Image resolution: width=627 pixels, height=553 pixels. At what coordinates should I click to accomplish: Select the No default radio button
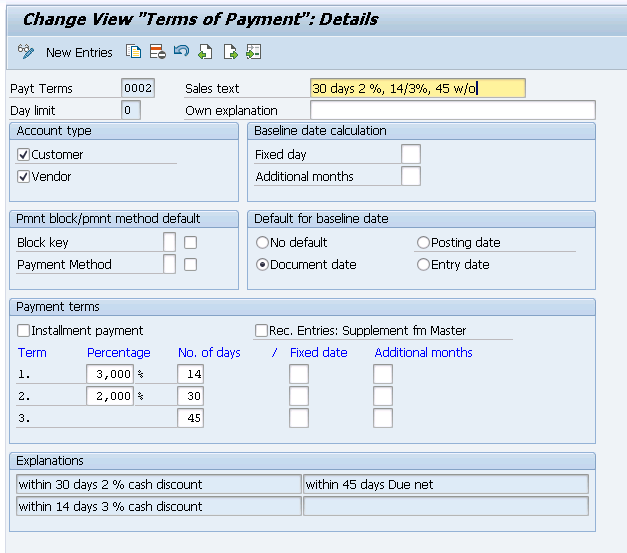tap(262, 242)
